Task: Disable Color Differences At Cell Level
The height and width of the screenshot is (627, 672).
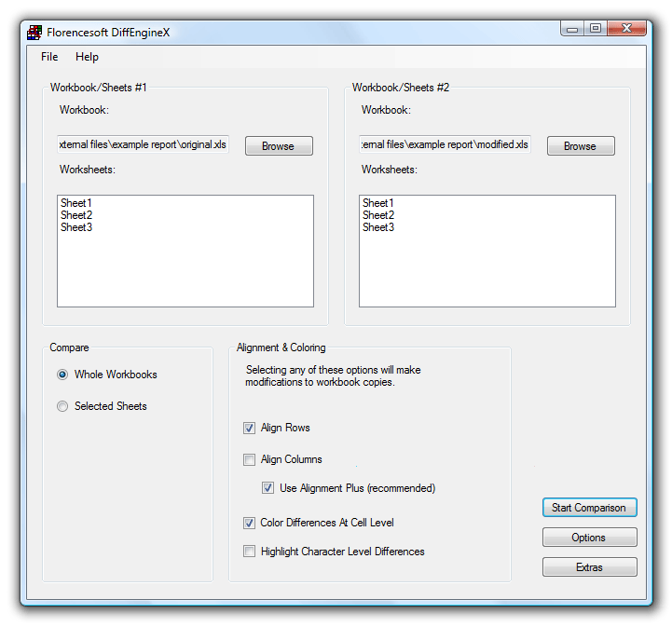Action: 249,524
